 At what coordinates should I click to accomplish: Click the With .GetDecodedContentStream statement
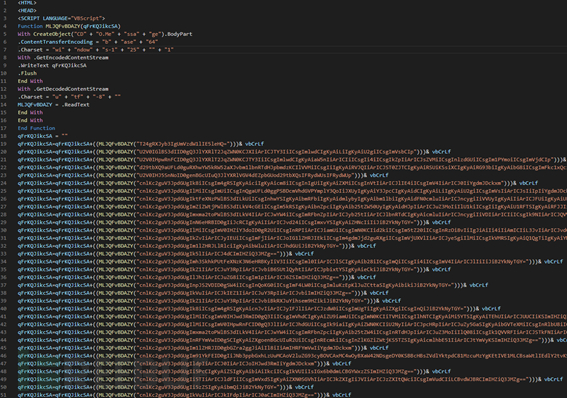[x=63, y=89]
